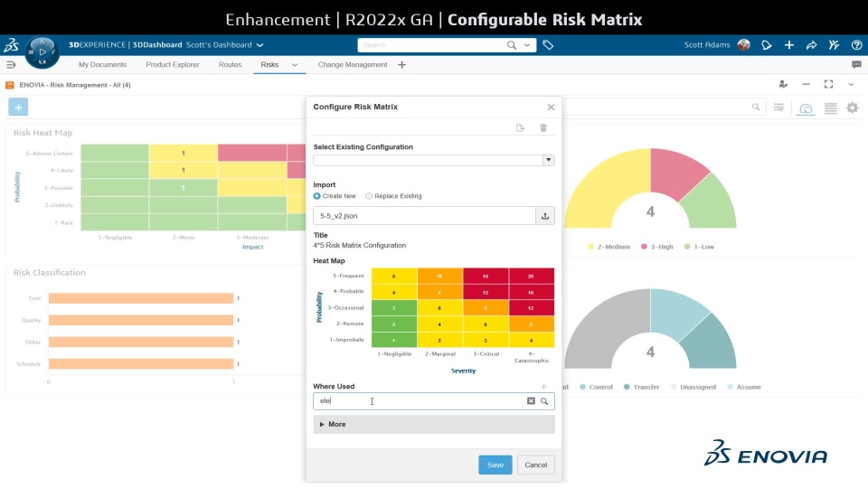Close the Configure Risk Matrix dialog
Viewport: 868px width, 488px height.
(551, 107)
